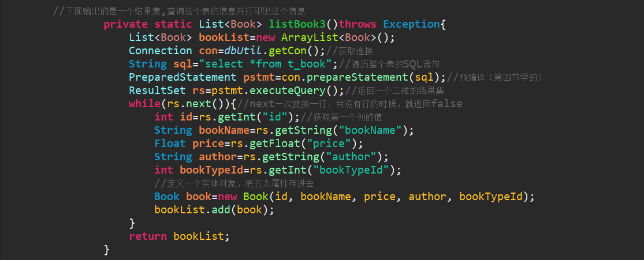Click the string literal "id"
644x260 pixels.
coord(275,117)
